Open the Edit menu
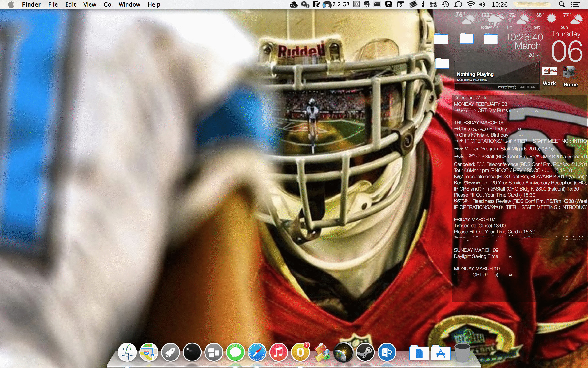 pyautogui.click(x=70, y=4)
